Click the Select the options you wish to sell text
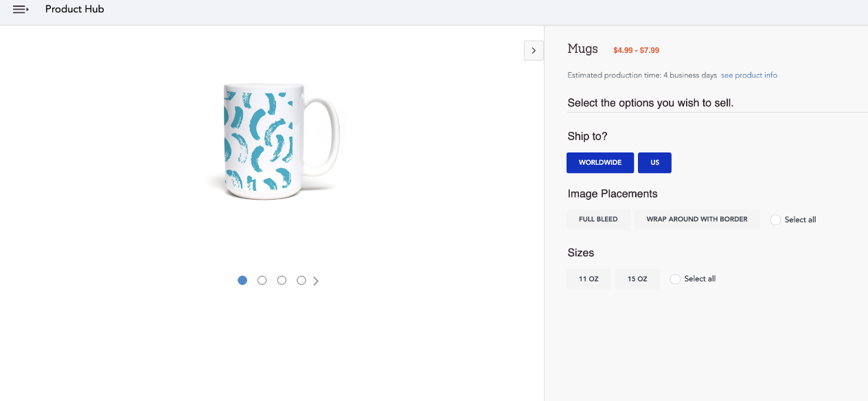868x401 pixels. [650, 103]
